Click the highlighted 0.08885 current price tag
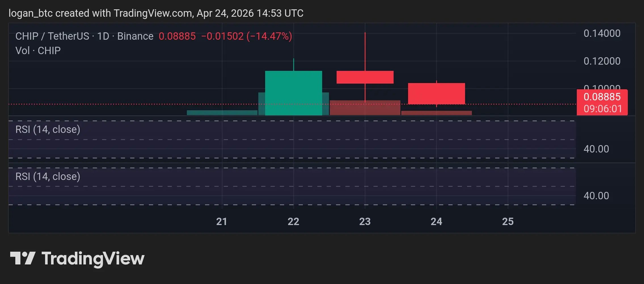This screenshot has width=644, height=284. 602,97
